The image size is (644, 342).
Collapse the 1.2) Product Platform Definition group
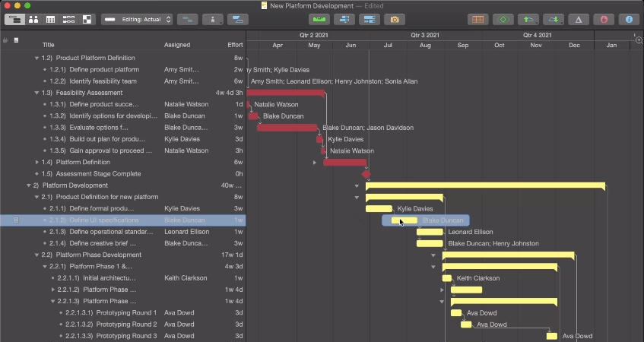[36, 59]
